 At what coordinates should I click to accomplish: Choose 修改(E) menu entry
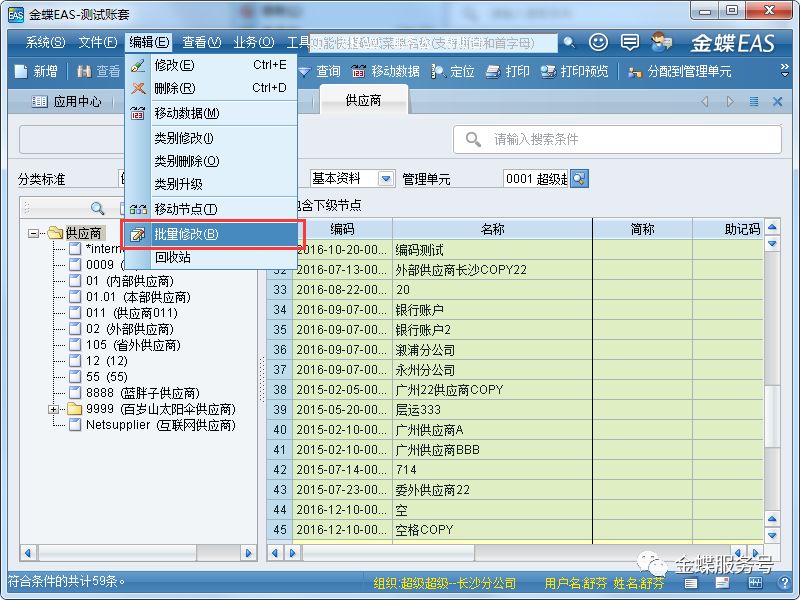click(212, 65)
